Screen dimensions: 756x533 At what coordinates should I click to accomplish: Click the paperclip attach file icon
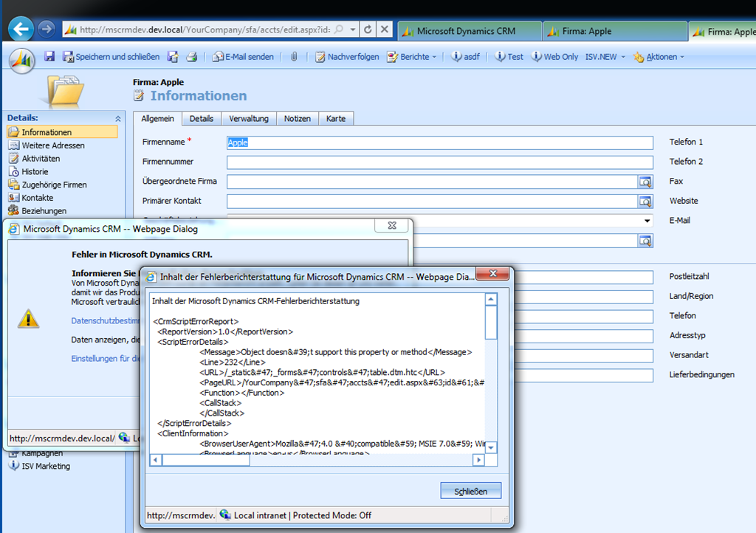pyautogui.click(x=294, y=57)
